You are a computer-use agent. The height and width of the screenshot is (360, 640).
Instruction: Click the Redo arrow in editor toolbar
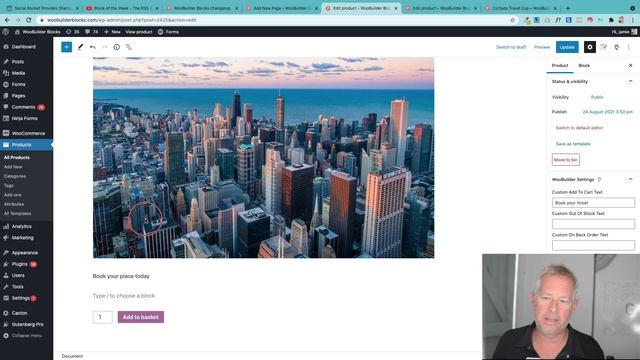(x=104, y=47)
